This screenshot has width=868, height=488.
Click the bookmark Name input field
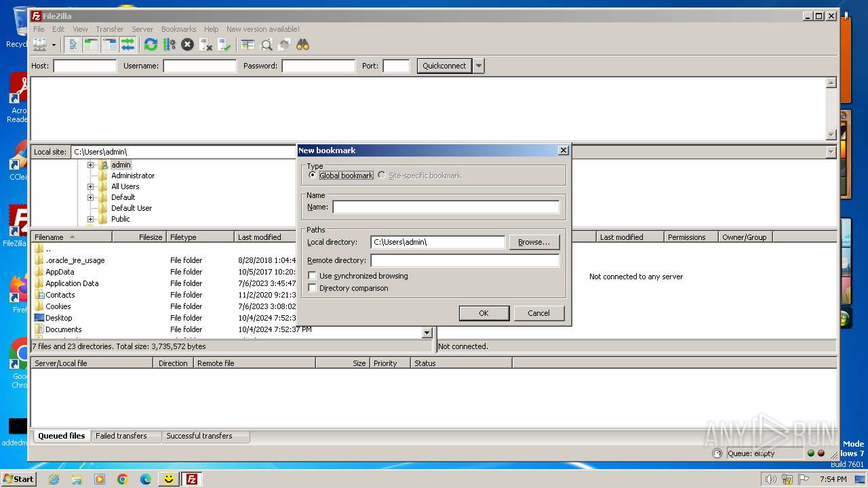(446, 207)
